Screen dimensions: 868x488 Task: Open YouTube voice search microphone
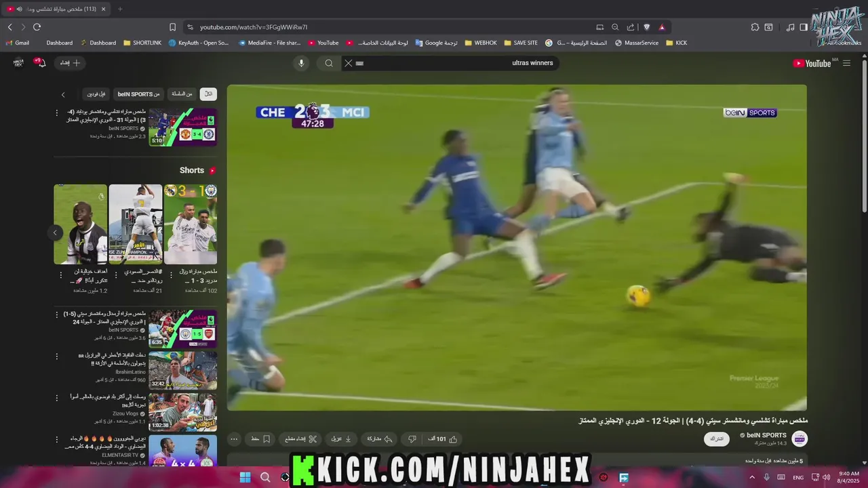pyautogui.click(x=302, y=63)
